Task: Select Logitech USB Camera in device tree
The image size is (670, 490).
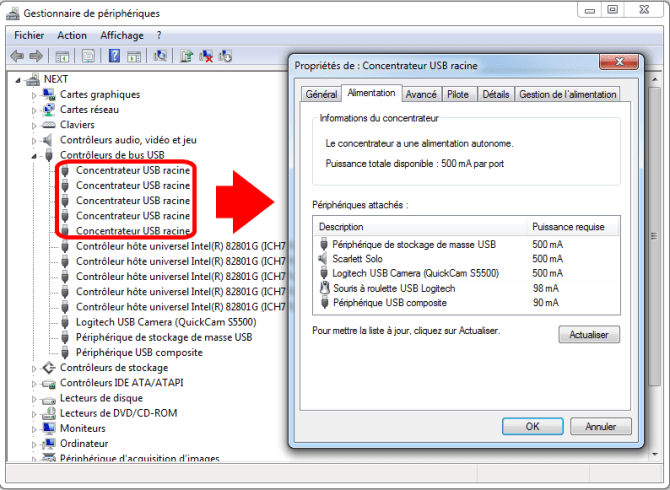Action: click(166, 322)
